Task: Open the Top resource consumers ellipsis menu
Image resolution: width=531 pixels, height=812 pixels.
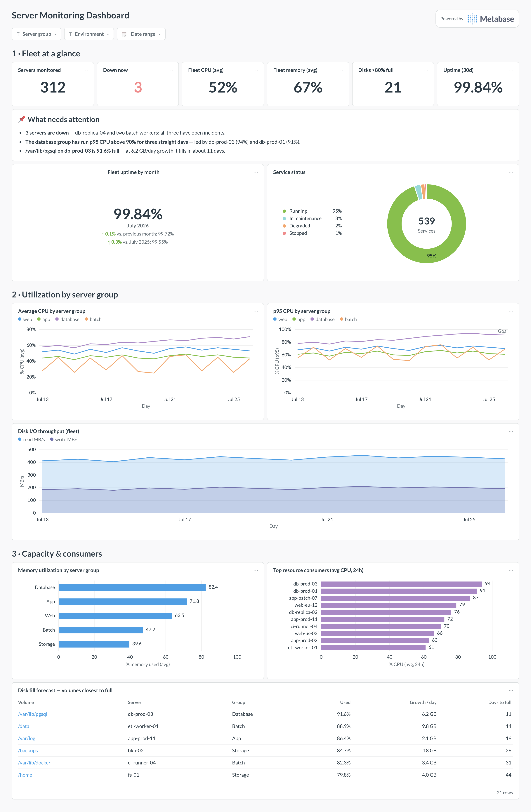Action: (x=511, y=570)
